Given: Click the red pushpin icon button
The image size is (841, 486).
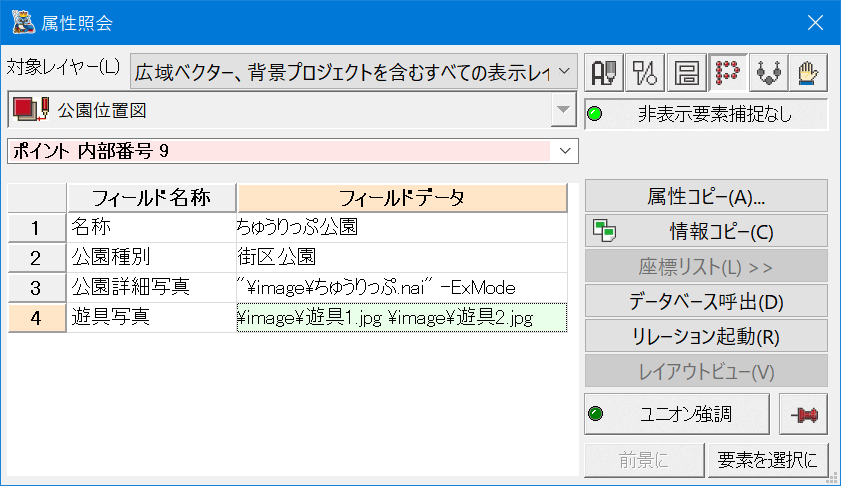Looking at the screenshot, I should click(803, 414).
